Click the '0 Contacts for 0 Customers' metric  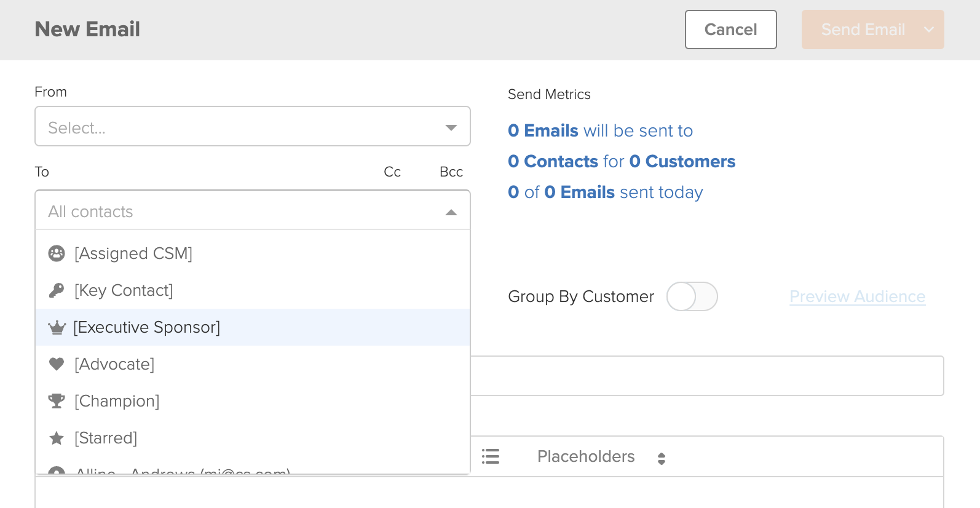(622, 161)
